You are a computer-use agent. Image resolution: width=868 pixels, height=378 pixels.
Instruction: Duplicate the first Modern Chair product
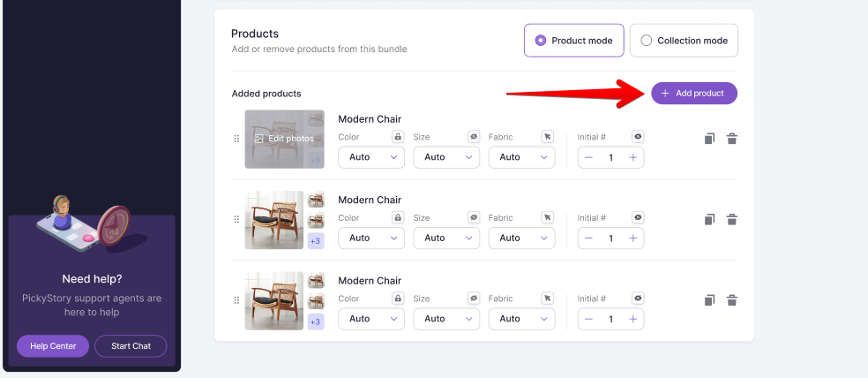pos(710,139)
